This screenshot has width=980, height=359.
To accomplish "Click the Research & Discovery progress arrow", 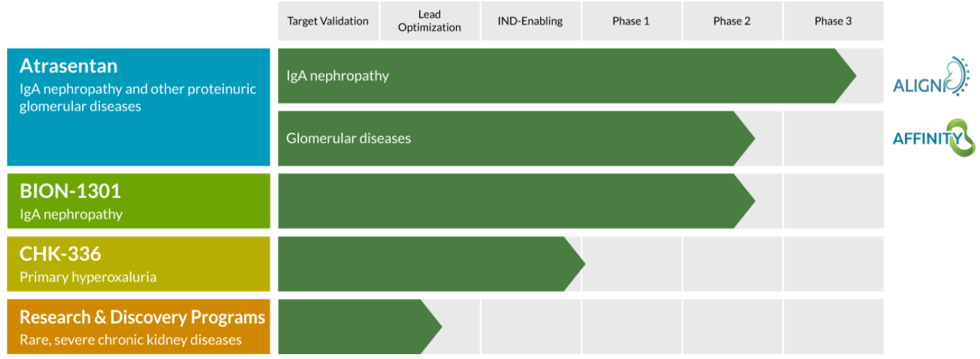I will pyautogui.click(x=360, y=326).
